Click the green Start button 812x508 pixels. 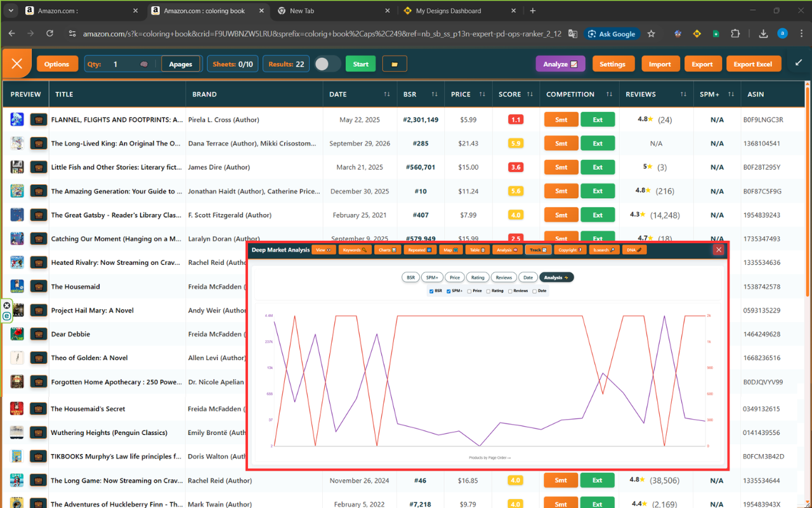(360, 64)
